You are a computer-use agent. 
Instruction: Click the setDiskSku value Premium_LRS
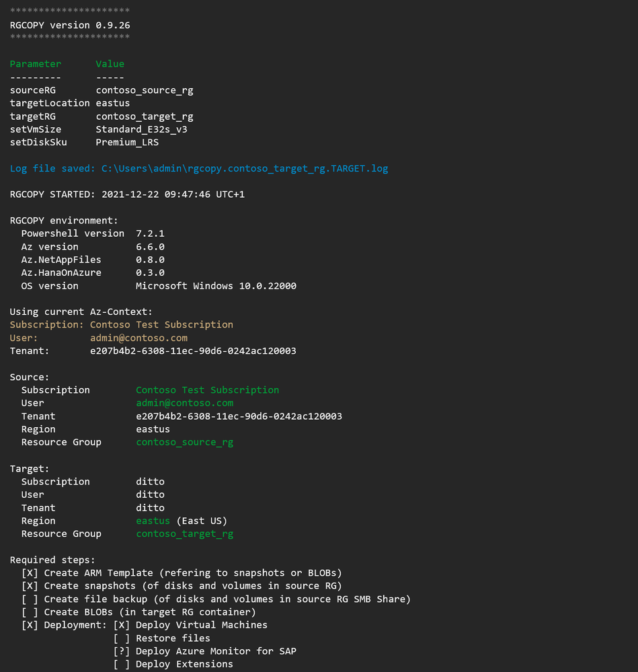pos(127,143)
